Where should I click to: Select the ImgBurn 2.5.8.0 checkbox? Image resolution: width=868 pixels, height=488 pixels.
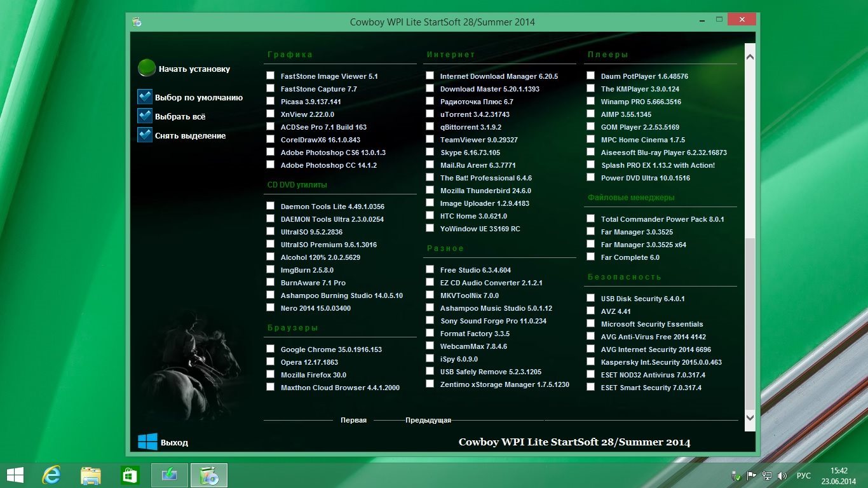tap(271, 269)
